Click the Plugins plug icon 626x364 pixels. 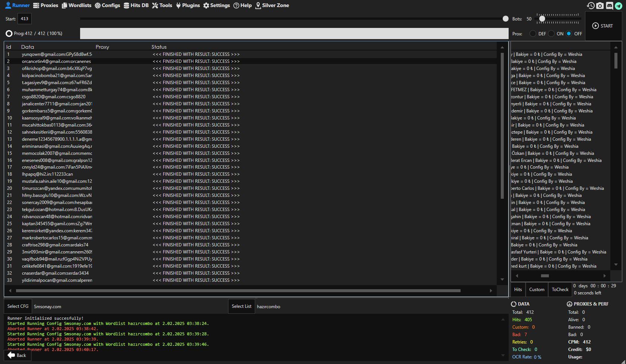coord(178,5)
